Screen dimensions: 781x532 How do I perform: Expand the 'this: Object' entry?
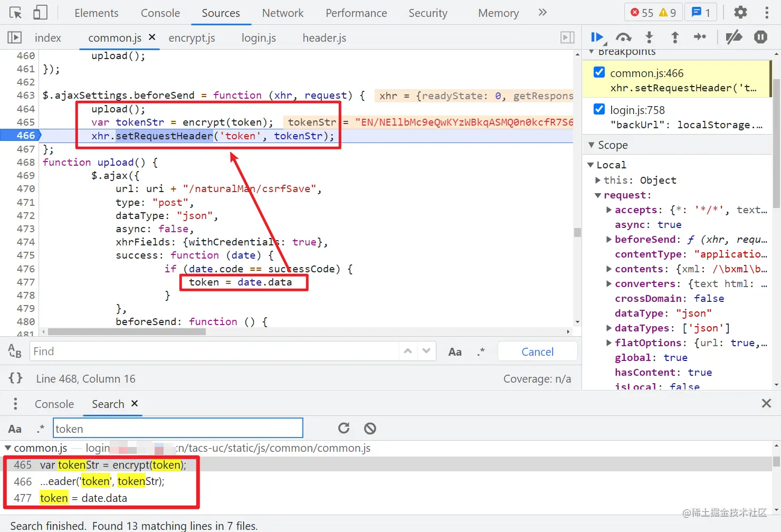coord(598,180)
